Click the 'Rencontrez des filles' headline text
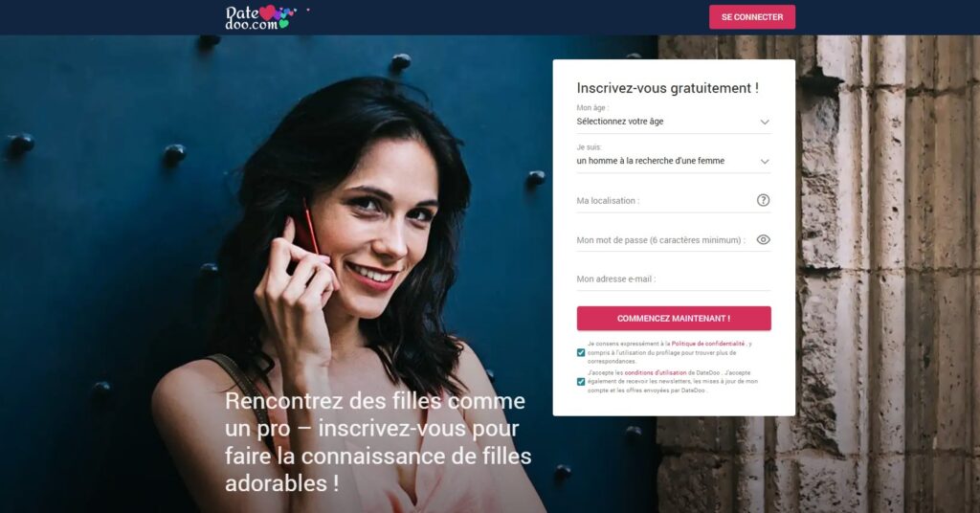The image size is (980, 513). 378,442
